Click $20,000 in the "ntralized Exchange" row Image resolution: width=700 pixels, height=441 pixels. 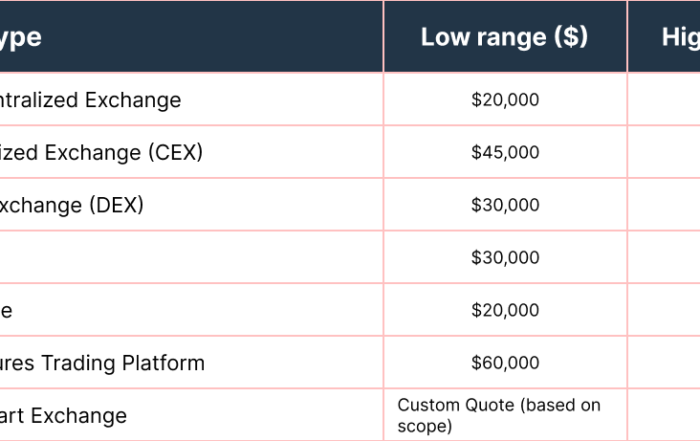click(x=505, y=100)
